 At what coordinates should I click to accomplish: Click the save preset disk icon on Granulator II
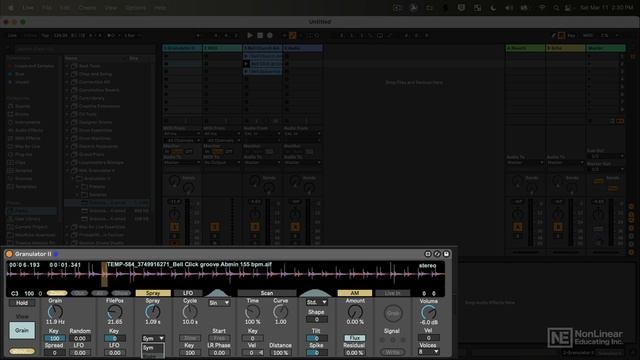pos(447,254)
